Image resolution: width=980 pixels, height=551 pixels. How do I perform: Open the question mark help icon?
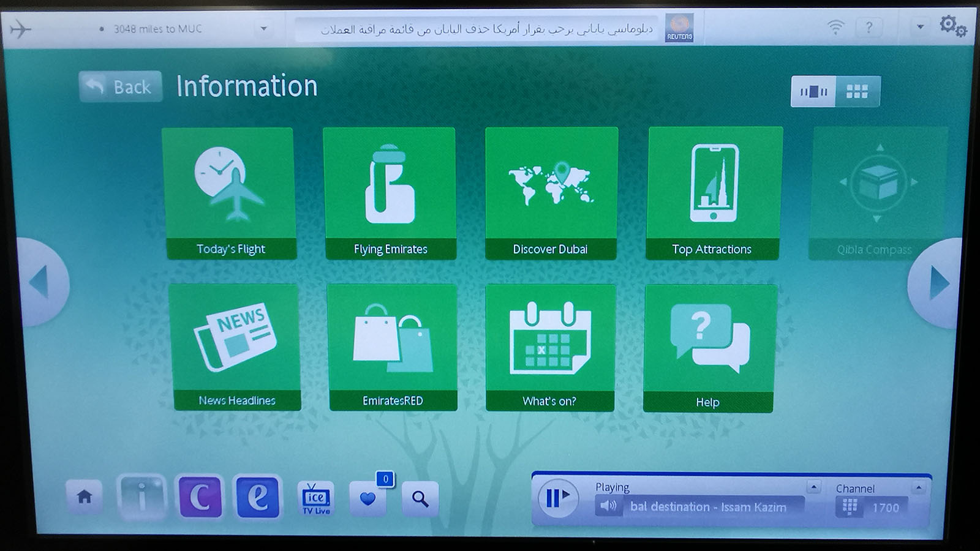tap(869, 28)
